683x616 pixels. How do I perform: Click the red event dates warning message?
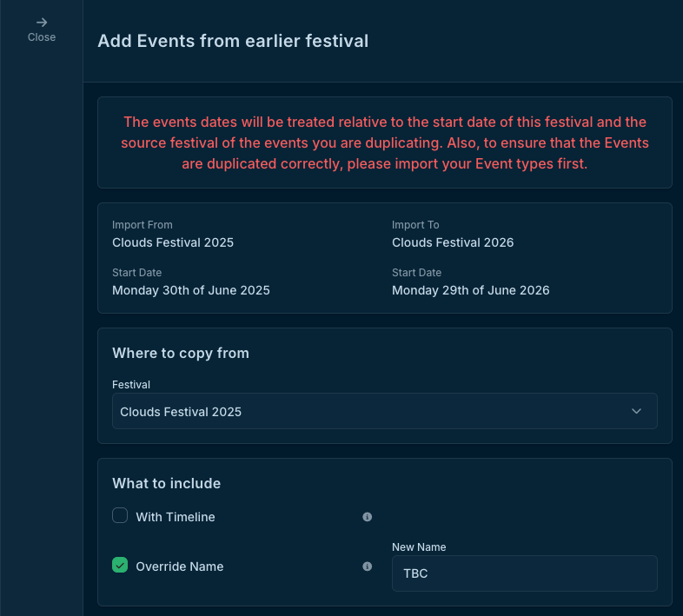click(385, 142)
